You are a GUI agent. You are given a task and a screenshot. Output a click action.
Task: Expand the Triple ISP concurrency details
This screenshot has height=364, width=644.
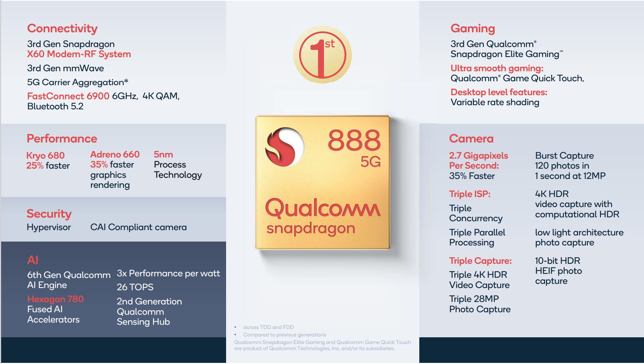point(446,212)
